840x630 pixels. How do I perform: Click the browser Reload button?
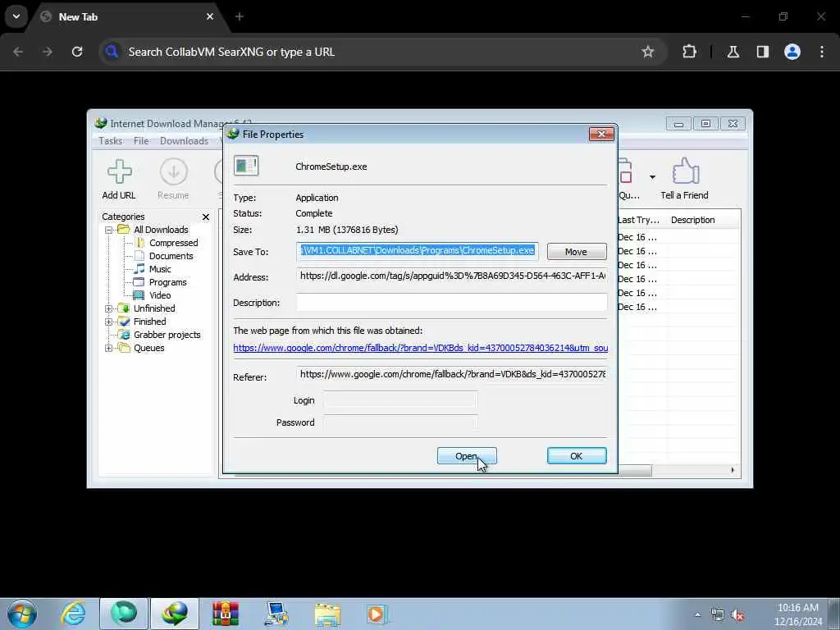coord(77,52)
